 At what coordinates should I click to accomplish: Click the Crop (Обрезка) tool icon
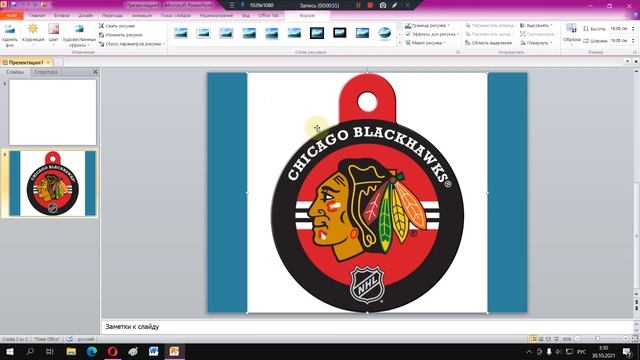click(x=571, y=29)
